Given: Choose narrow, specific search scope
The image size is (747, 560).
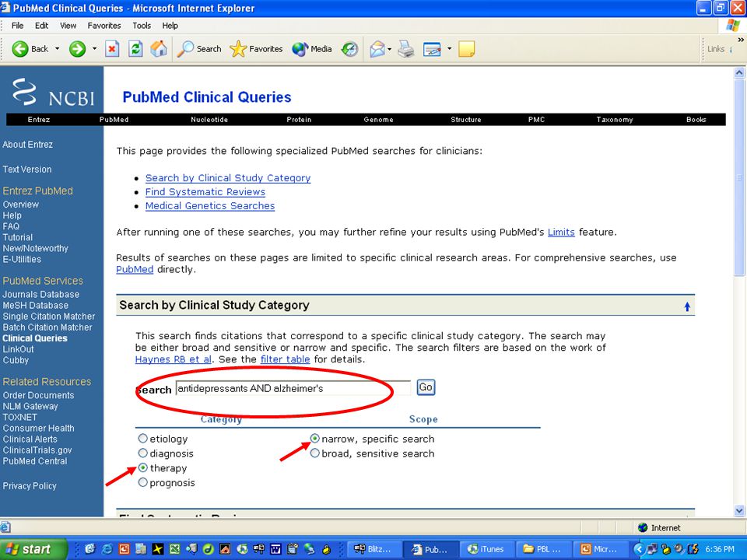Looking at the screenshot, I should click(314, 438).
